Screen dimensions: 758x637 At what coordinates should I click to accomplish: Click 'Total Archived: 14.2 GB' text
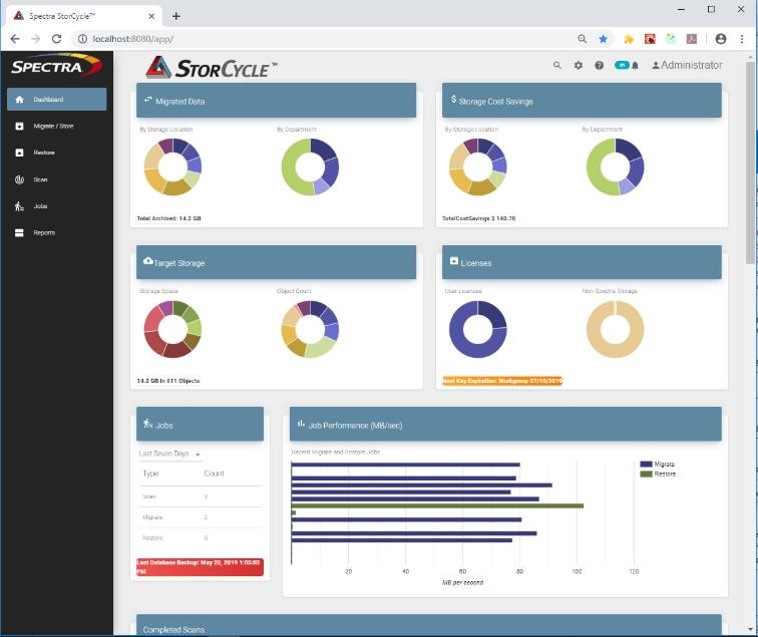[x=169, y=218]
